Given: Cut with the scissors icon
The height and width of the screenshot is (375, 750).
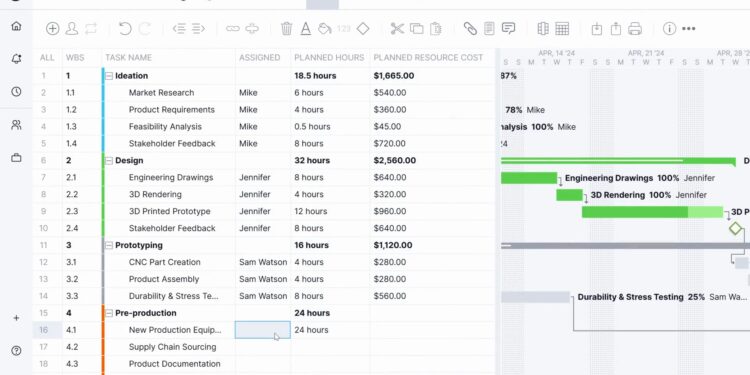Looking at the screenshot, I should coord(397,29).
